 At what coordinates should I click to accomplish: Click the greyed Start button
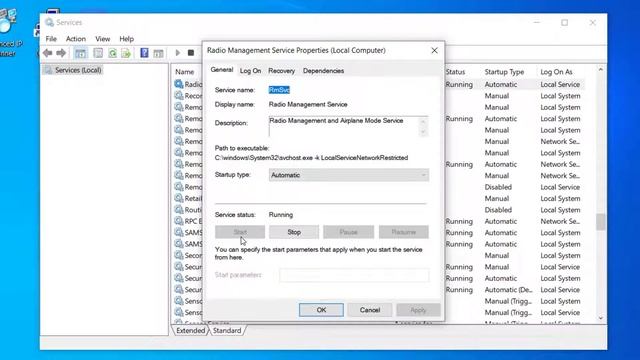pyautogui.click(x=240, y=232)
